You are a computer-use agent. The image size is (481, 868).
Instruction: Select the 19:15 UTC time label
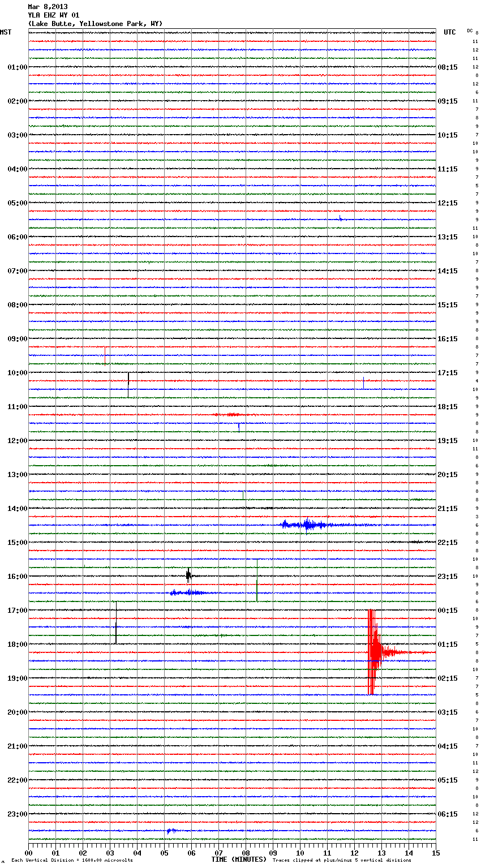tap(448, 441)
